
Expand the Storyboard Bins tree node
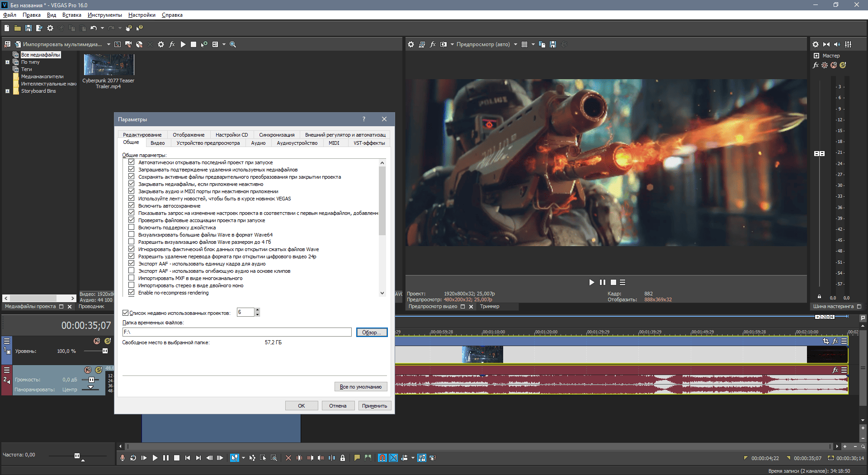click(7, 91)
